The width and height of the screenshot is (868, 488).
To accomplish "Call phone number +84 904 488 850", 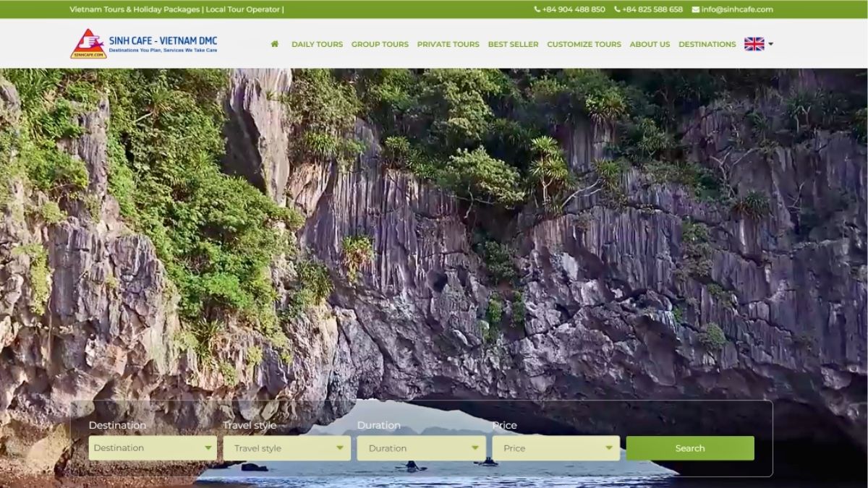I will coord(570,9).
